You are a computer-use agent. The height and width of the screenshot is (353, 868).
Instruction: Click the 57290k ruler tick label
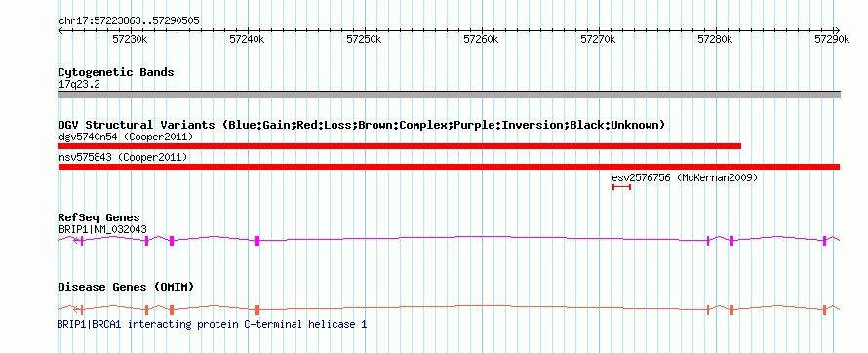coord(832,39)
